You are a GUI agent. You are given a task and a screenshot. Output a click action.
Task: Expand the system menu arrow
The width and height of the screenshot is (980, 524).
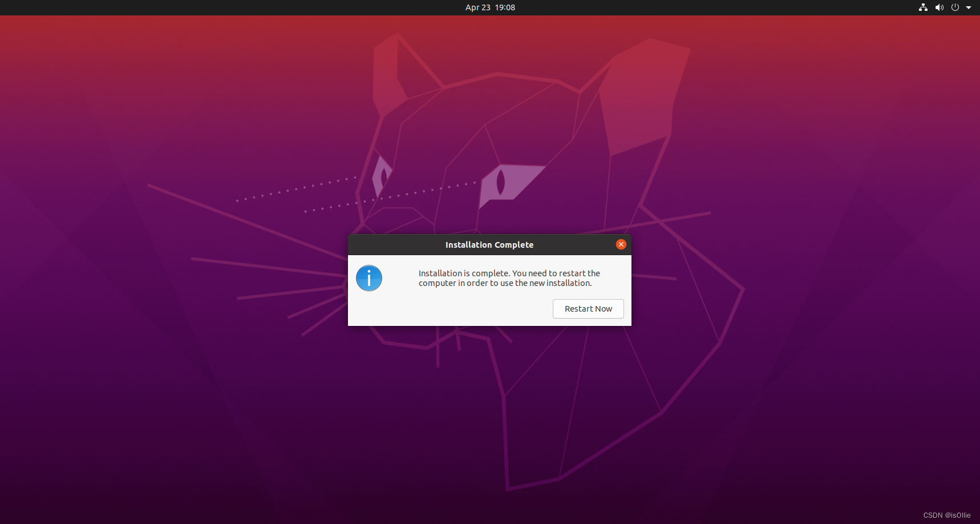pos(969,7)
